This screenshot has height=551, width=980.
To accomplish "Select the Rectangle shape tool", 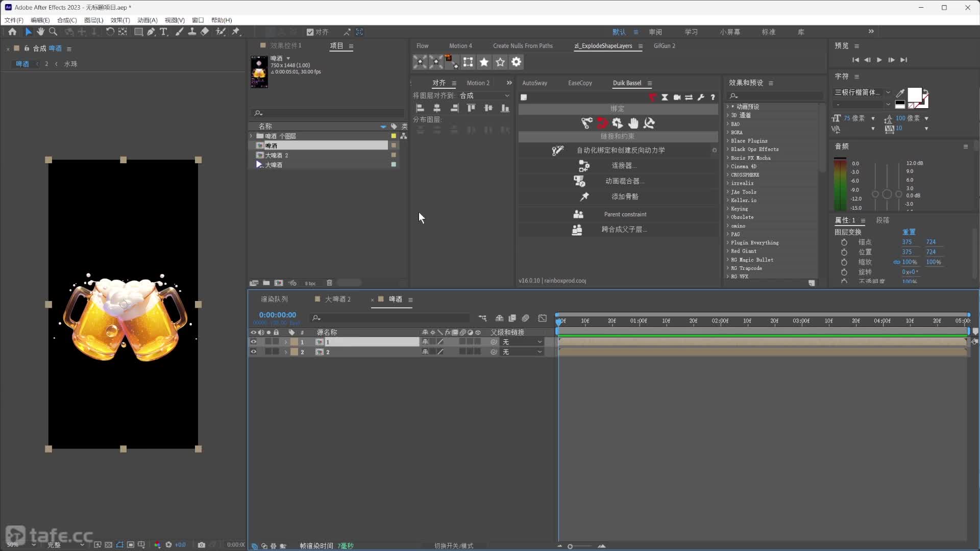I will (138, 32).
